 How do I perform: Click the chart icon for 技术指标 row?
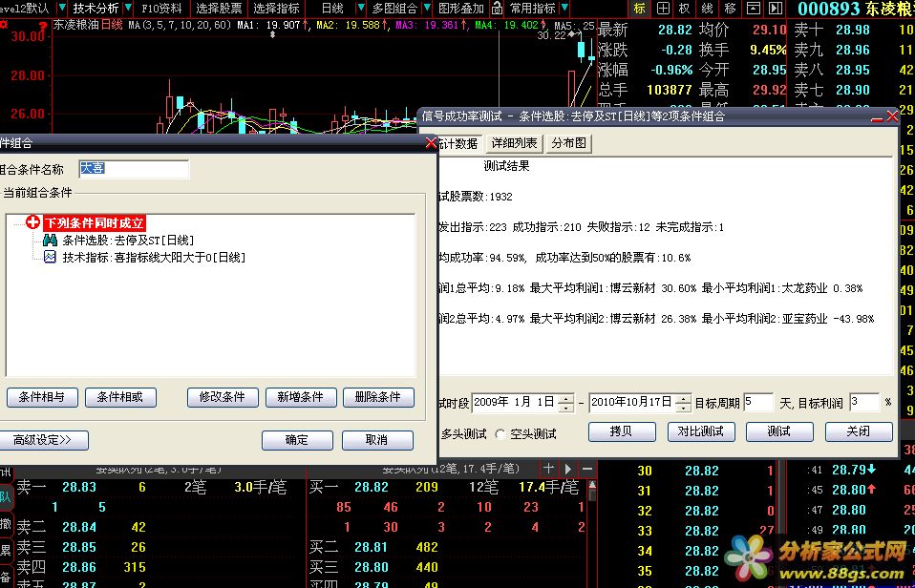(x=51, y=257)
